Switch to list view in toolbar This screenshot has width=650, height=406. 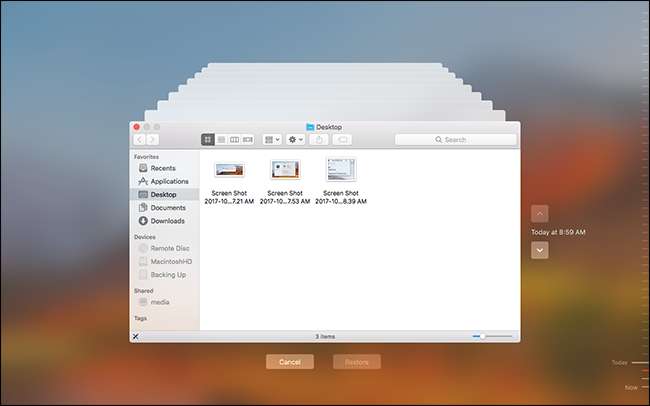(221, 140)
